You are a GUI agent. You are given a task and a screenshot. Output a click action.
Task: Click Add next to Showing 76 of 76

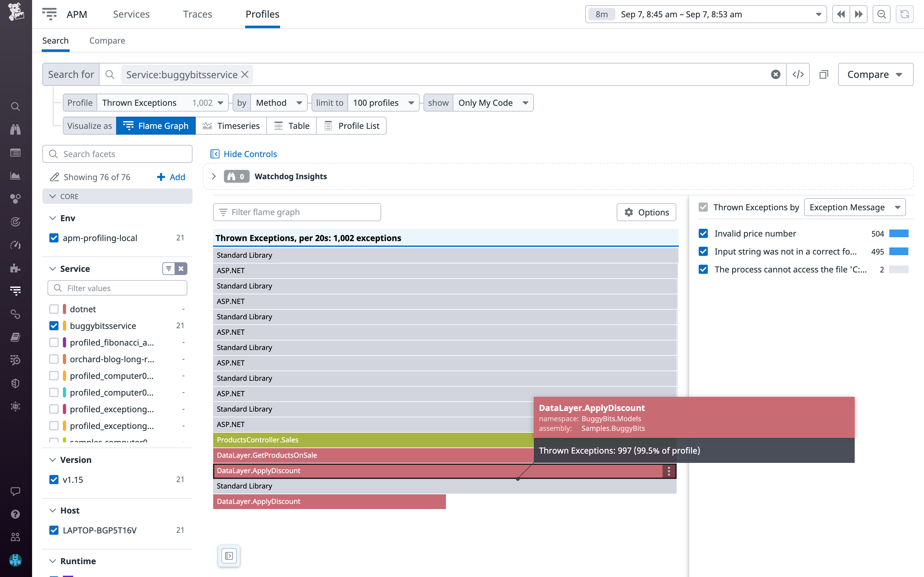[x=171, y=177]
